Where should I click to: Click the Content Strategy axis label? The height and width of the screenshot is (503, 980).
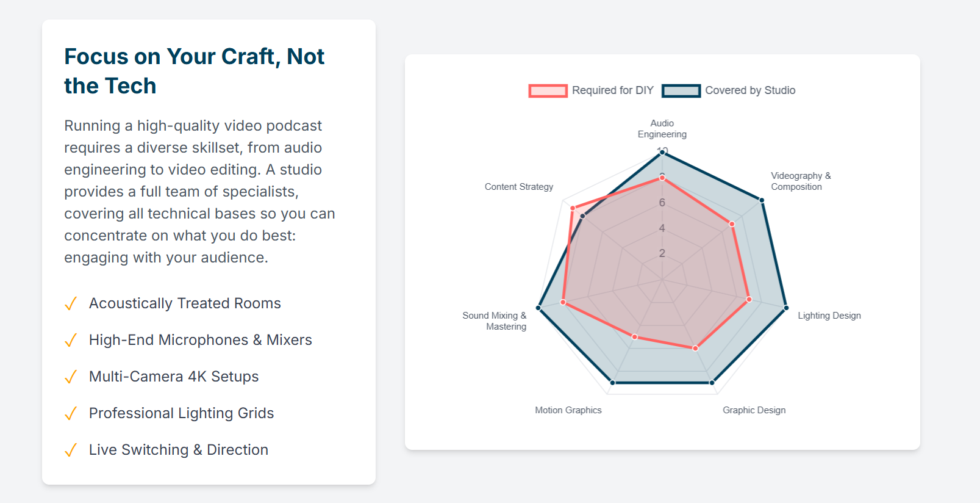[x=519, y=187]
